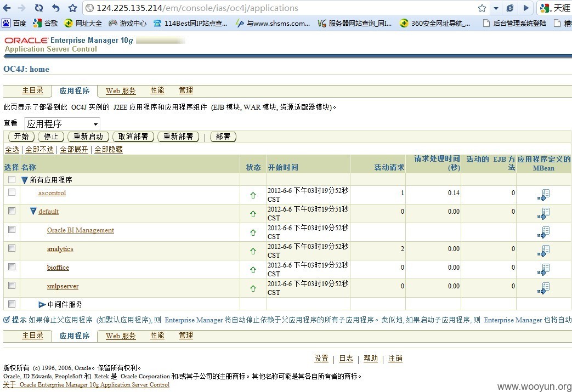
Task: Click the status up-arrow for analytics
Action: tap(253, 251)
